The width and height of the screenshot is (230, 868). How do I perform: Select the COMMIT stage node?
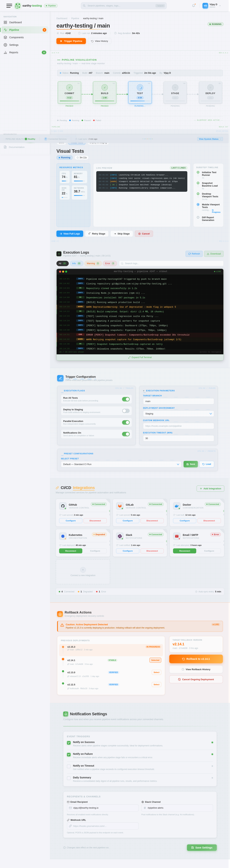tap(69, 92)
